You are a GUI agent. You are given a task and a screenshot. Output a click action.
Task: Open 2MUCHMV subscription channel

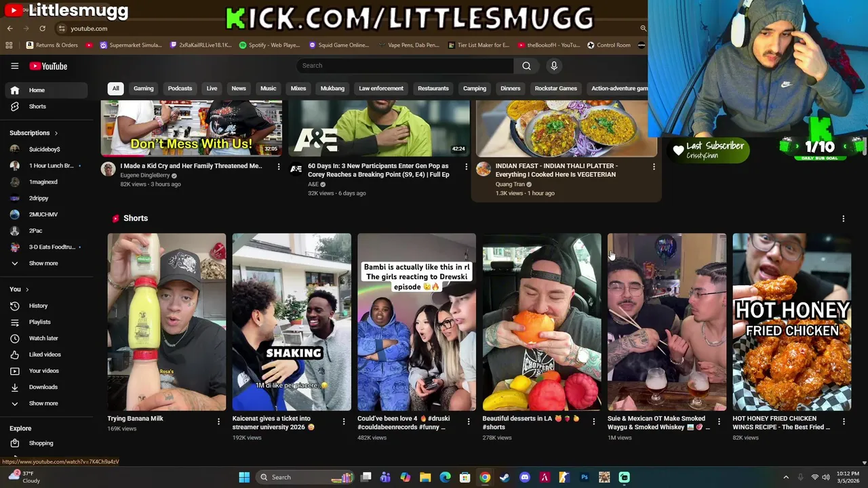[46, 214]
